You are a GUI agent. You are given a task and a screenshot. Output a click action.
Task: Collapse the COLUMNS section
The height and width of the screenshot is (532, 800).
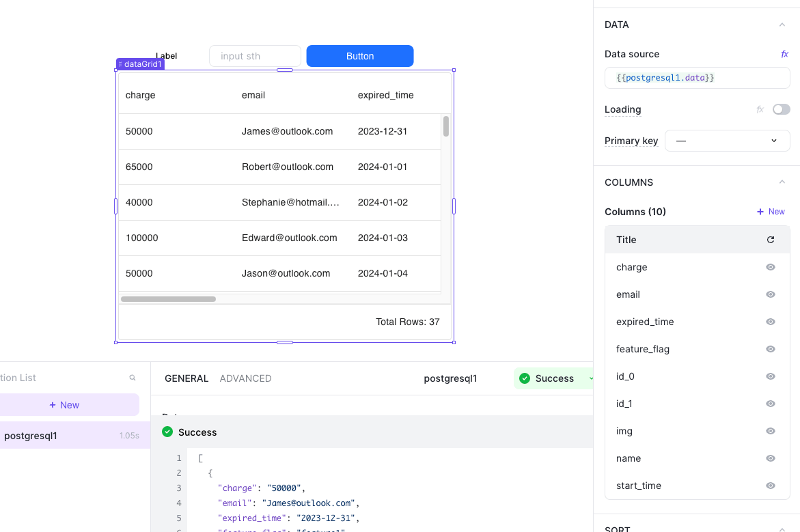click(x=782, y=182)
